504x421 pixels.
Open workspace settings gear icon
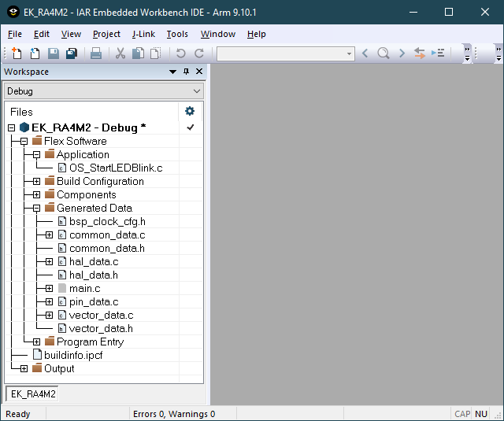[x=190, y=111]
